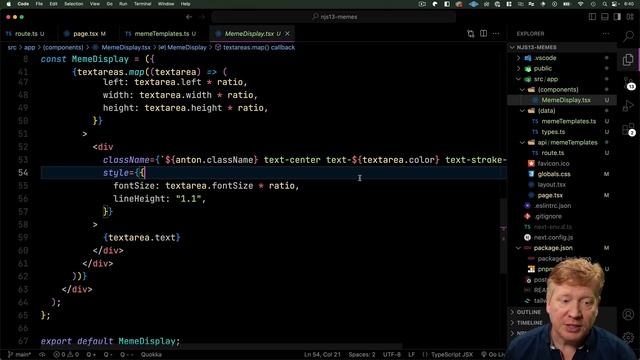Switch to the route.ts tab
This screenshot has height=360, width=640.
pyautogui.click(x=26, y=33)
